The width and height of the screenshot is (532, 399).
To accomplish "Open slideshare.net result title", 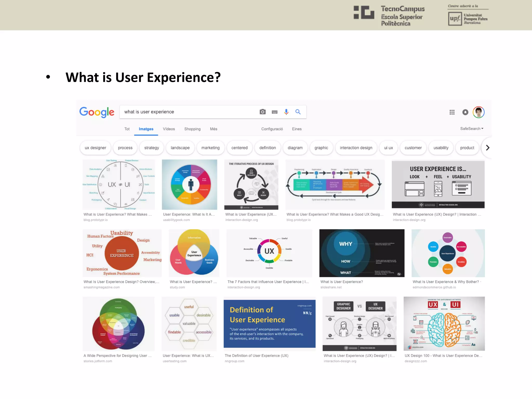I will tap(342, 282).
